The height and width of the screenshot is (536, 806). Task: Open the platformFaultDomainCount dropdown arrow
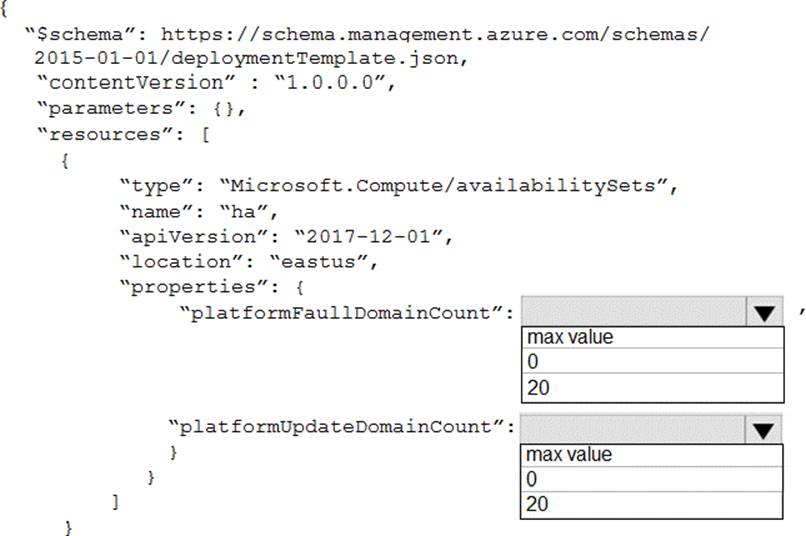764,312
